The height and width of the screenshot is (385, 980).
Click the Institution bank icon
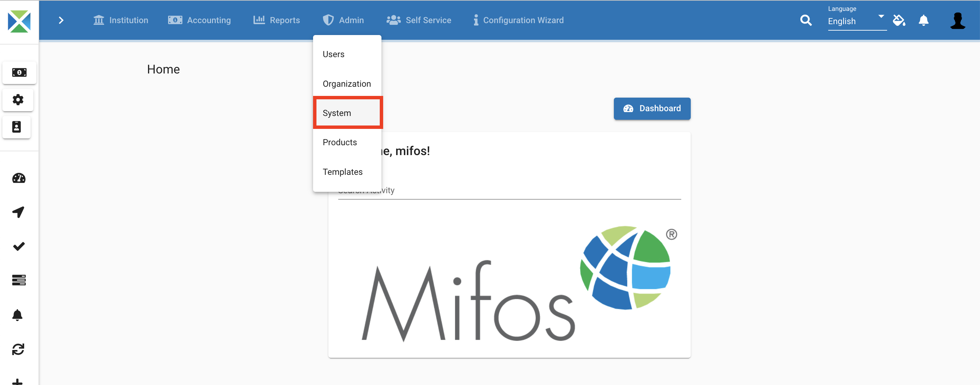99,20
